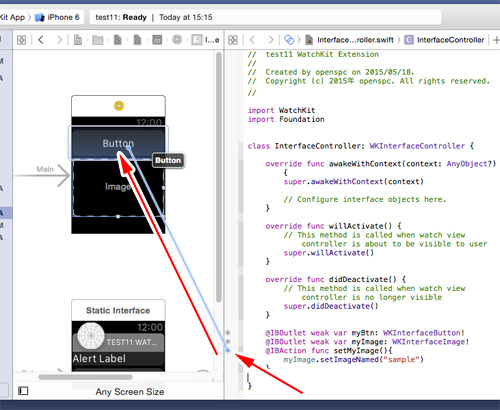The image size is (500, 410).
Task: Click the storyboard canvas vertical scrollbar
Action: [219, 177]
